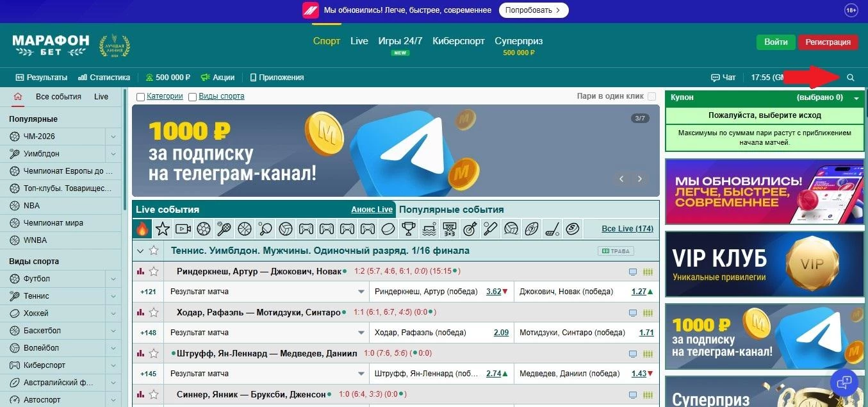Open the Популярные события tab
Viewport: 868px width, 407px height.
(452, 210)
